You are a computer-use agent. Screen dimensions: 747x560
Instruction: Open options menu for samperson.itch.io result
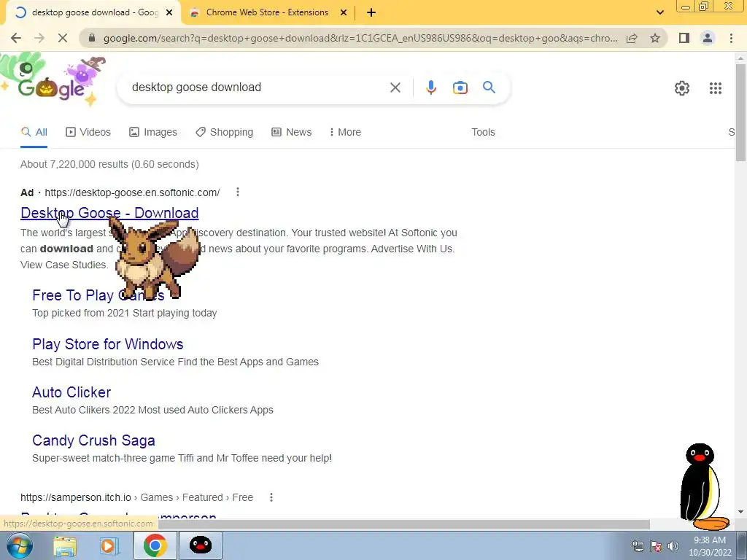tap(271, 497)
